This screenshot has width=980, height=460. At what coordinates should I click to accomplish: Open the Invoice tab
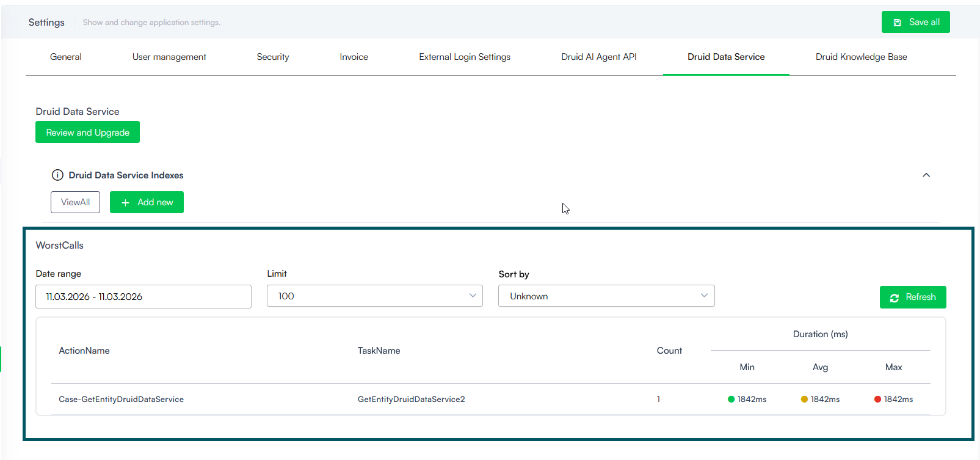point(354,57)
